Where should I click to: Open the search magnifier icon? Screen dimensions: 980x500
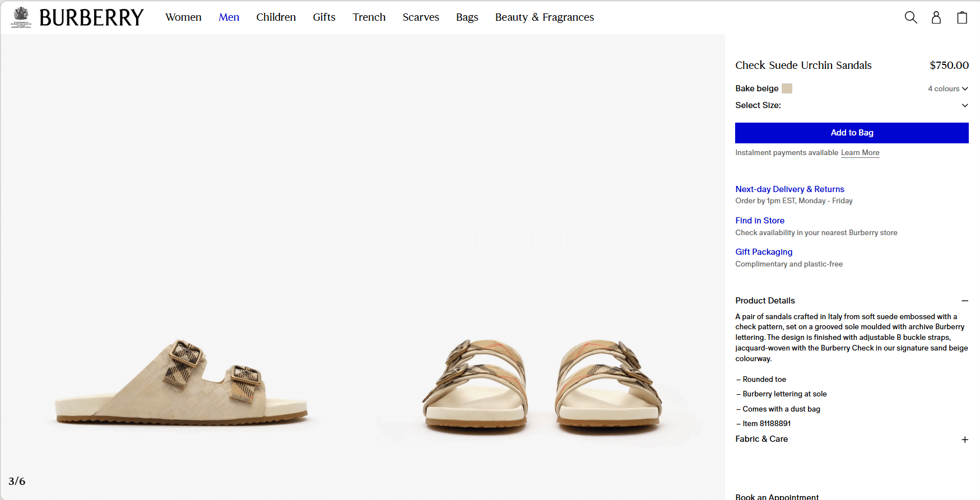[911, 17]
